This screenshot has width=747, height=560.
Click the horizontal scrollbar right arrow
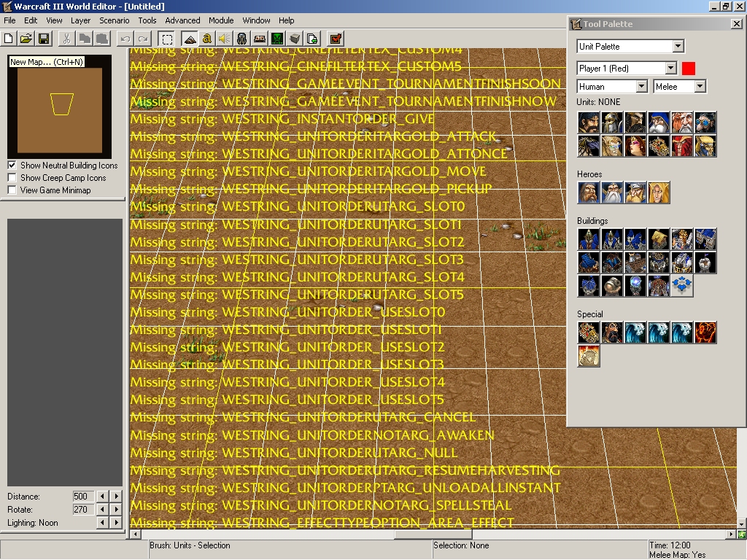tap(731, 534)
